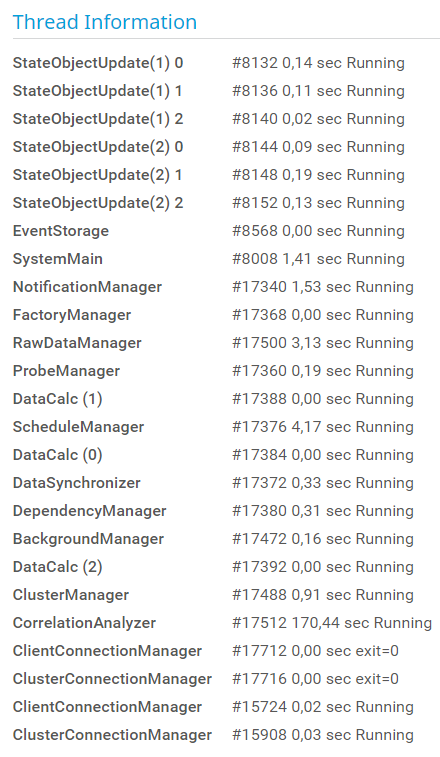440x757 pixels.
Task: Select the StateObjectUpdate(1) 0 thread label
Action: (98, 63)
